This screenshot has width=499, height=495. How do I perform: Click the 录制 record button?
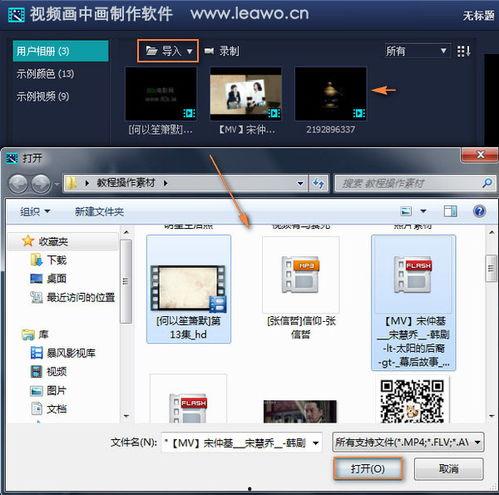tap(222, 51)
